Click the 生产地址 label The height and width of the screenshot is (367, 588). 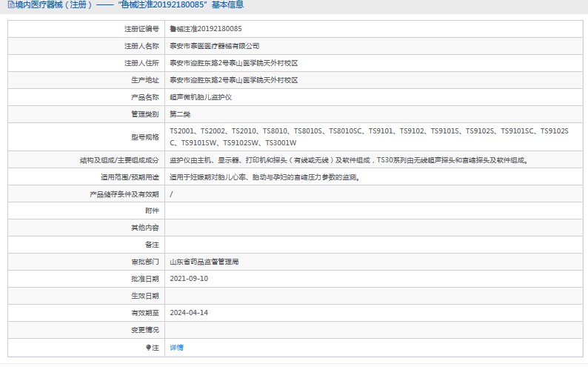(x=145, y=80)
